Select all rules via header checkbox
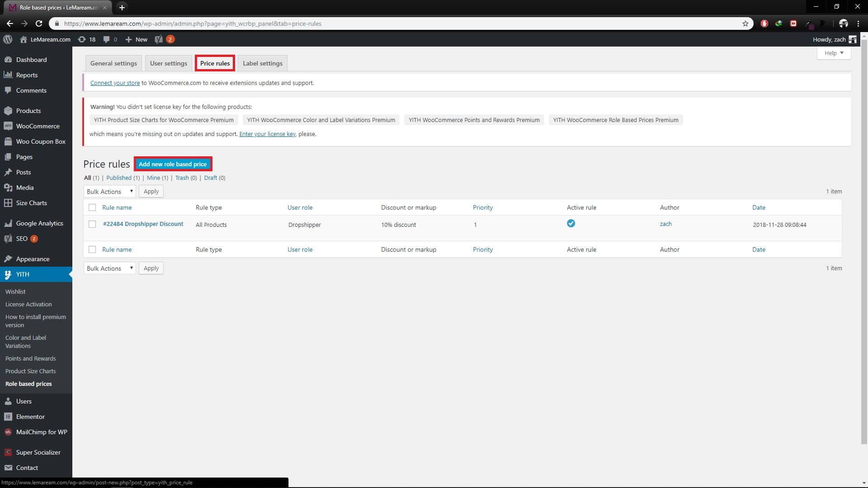868x488 pixels. click(x=92, y=207)
